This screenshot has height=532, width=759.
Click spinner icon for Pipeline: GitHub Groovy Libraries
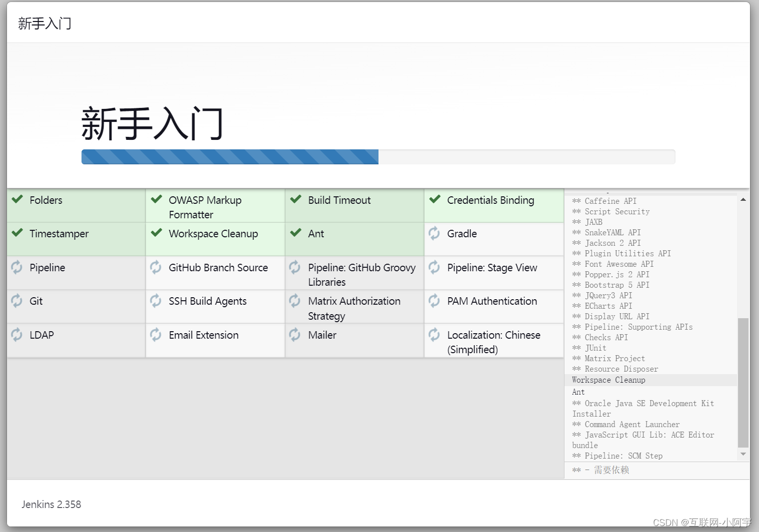[x=295, y=267]
